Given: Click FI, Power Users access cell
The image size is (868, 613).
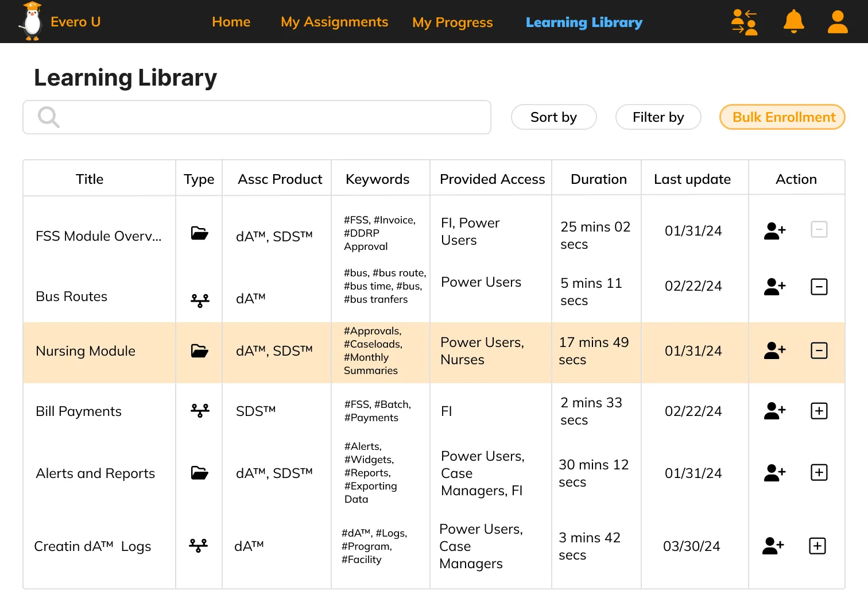Looking at the screenshot, I should click(470, 232).
